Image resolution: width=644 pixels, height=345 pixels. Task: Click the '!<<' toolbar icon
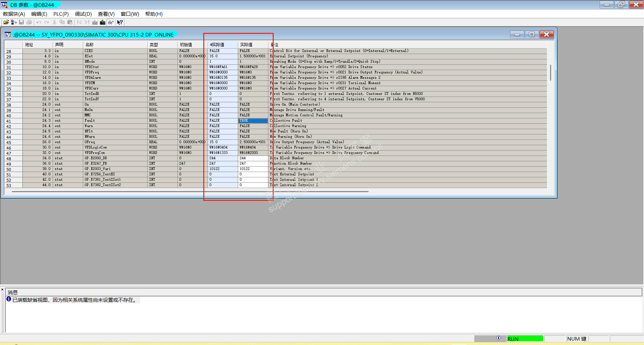(x=79, y=22)
